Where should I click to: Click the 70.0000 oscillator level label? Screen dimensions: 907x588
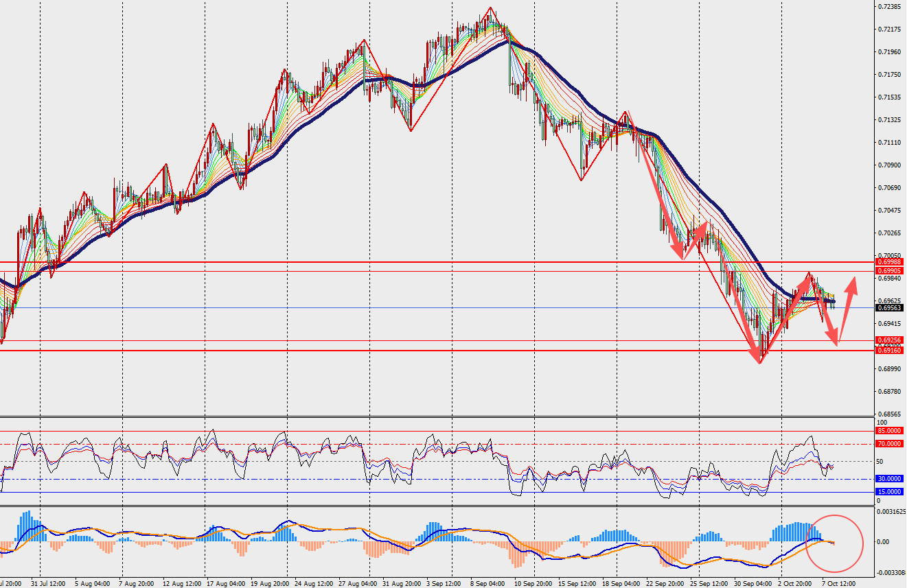click(x=891, y=444)
